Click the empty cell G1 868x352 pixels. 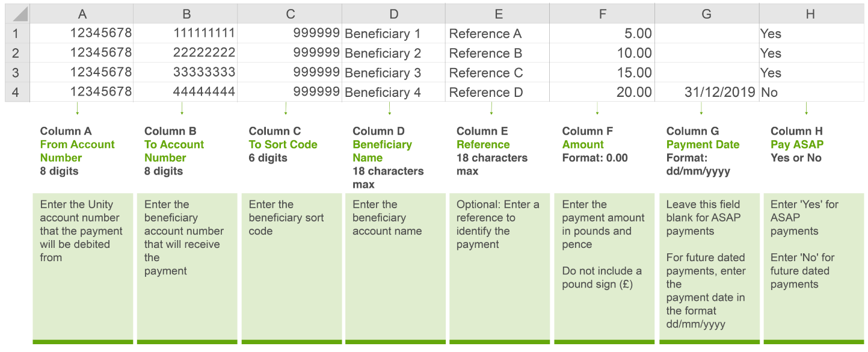[x=707, y=34]
